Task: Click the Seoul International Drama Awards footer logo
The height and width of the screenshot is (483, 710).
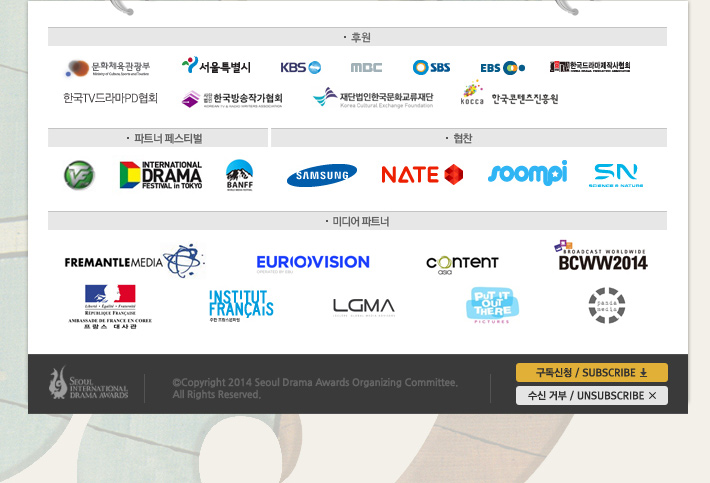Action: click(88, 383)
